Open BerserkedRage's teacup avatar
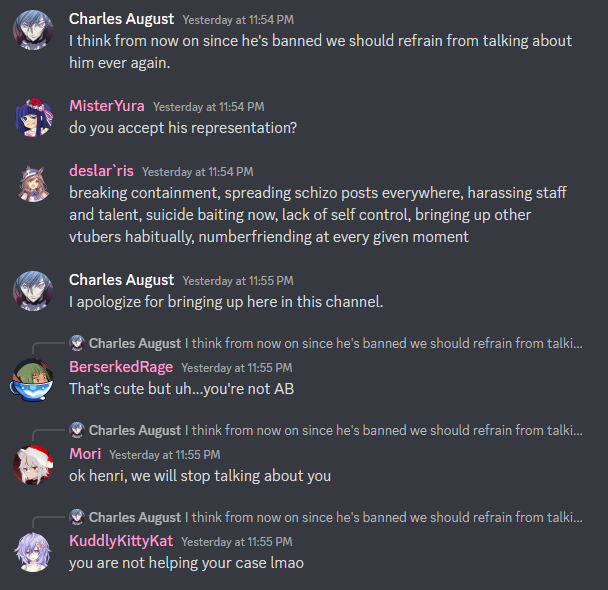The height and width of the screenshot is (590, 608). tap(33, 379)
